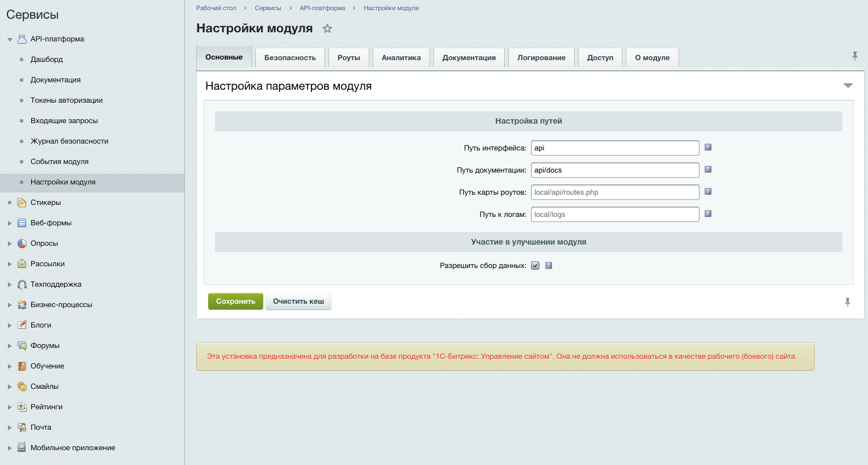Click the Рейтинги icon in sidebar
The height and width of the screenshot is (465, 868).
(x=22, y=407)
